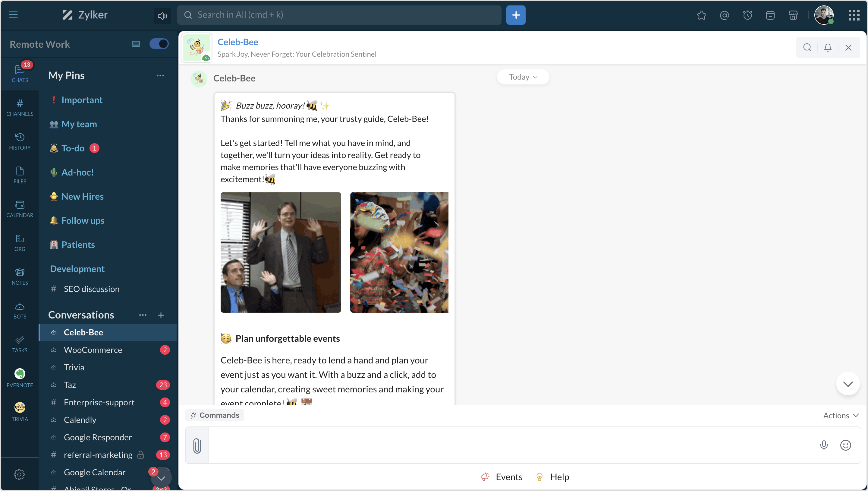Open Bots in sidebar
Image resolution: width=868 pixels, height=491 pixels.
point(20,310)
